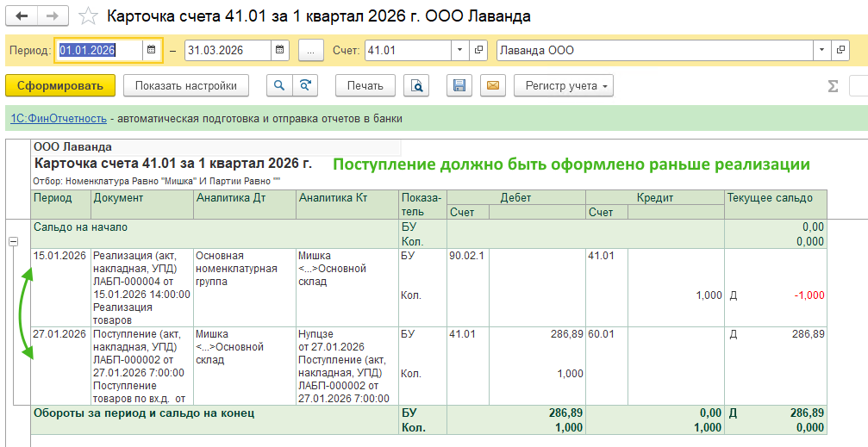
Task: Click the back navigation arrow
Action: [22, 16]
